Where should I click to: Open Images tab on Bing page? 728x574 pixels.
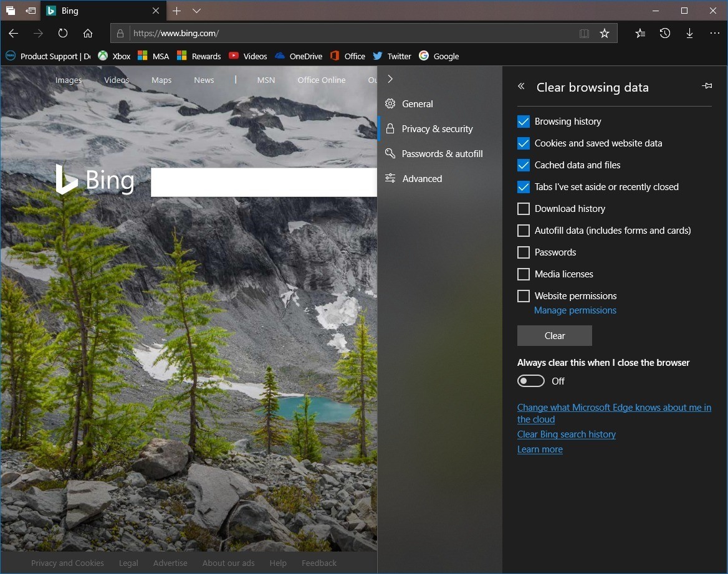click(69, 80)
